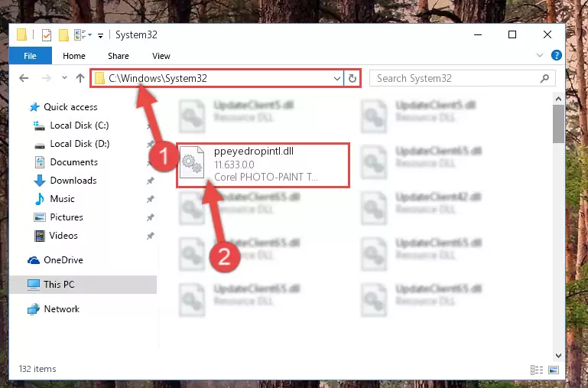Open Music in the navigation pane
The width and height of the screenshot is (588, 388).
coord(62,199)
